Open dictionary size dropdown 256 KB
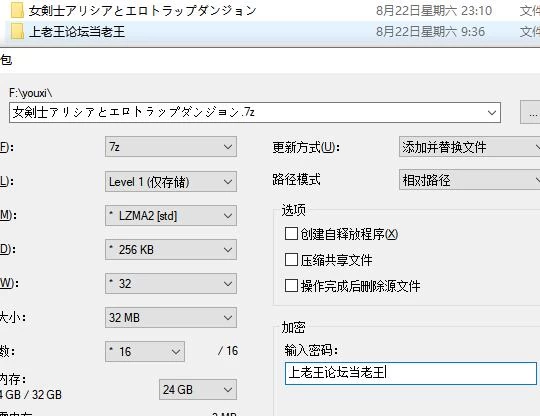Screen dimensions: 540x416 click(x=171, y=249)
